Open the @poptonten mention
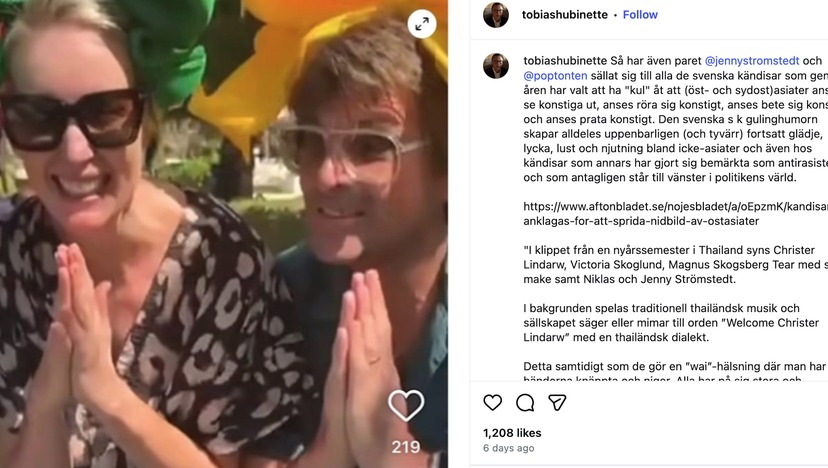The width and height of the screenshot is (828, 468). click(555, 76)
